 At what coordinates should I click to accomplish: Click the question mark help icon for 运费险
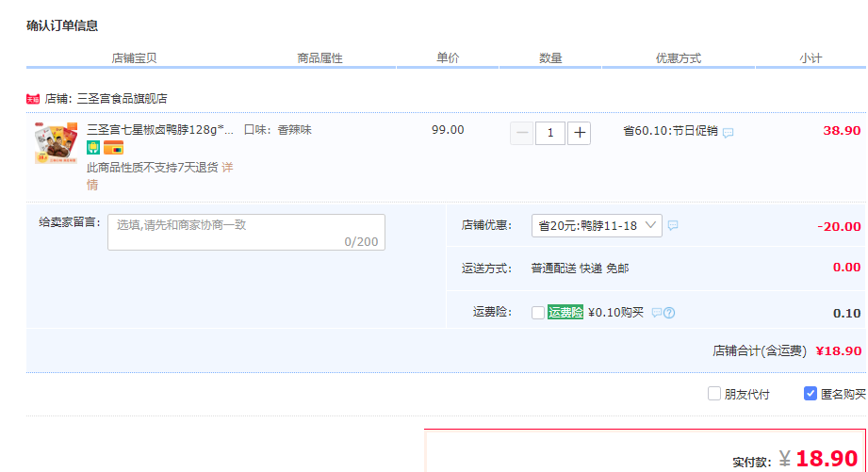click(669, 313)
